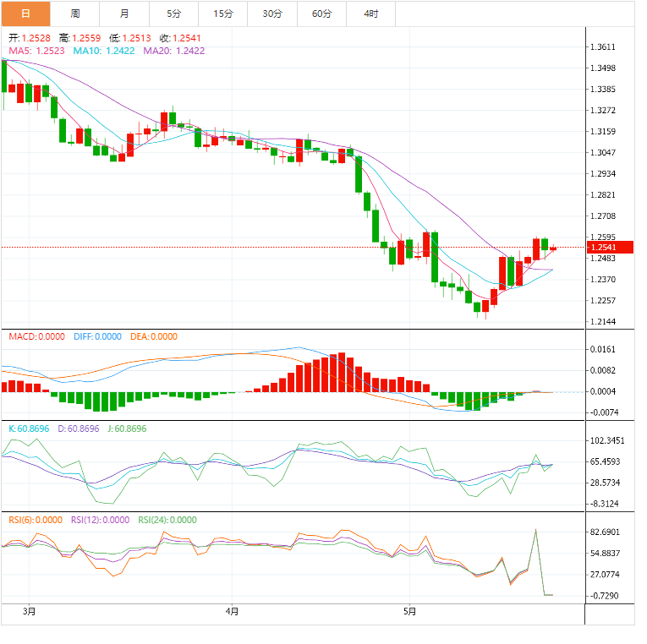Viewport: 647px width, 644px height.
Task: Click the MA10 moving average legend
Action: click(104, 51)
